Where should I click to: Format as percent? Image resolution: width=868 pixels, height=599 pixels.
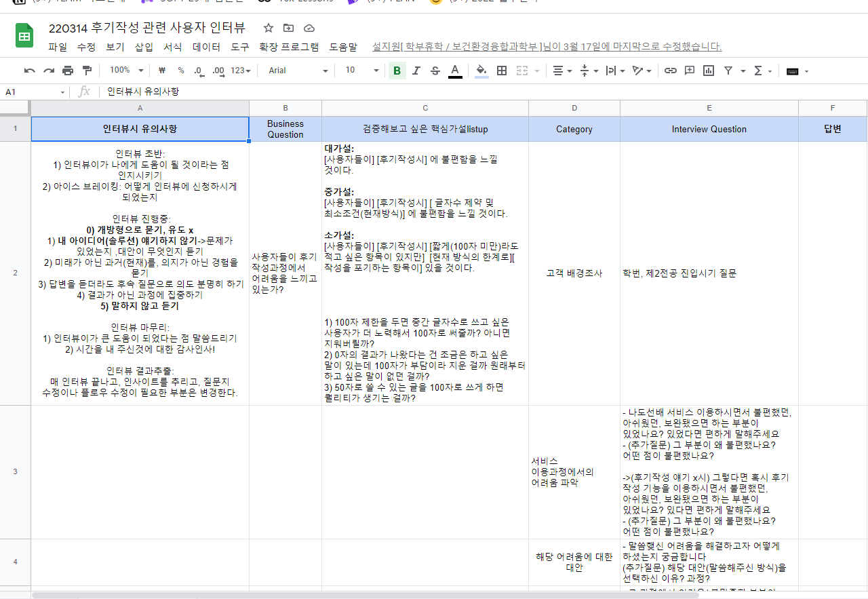[x=181, y=71]
